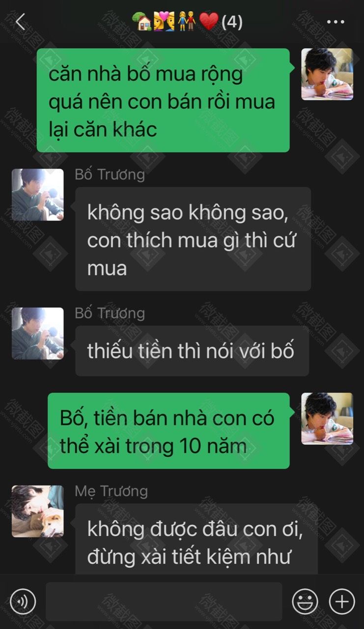The height and width of the screenshot is (629, 364).
Task: Tap the second 'Bố Trương' sender name
Action: [110, 314]
